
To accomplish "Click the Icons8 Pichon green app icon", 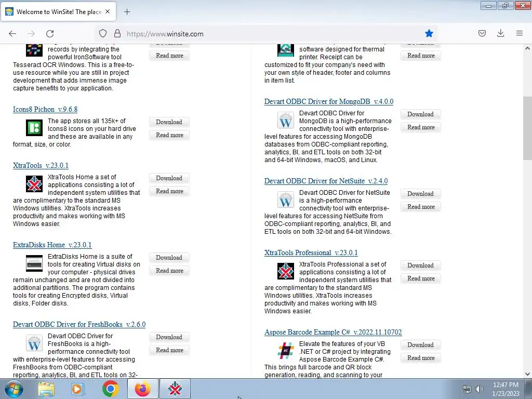I will [x=34, y=128].
